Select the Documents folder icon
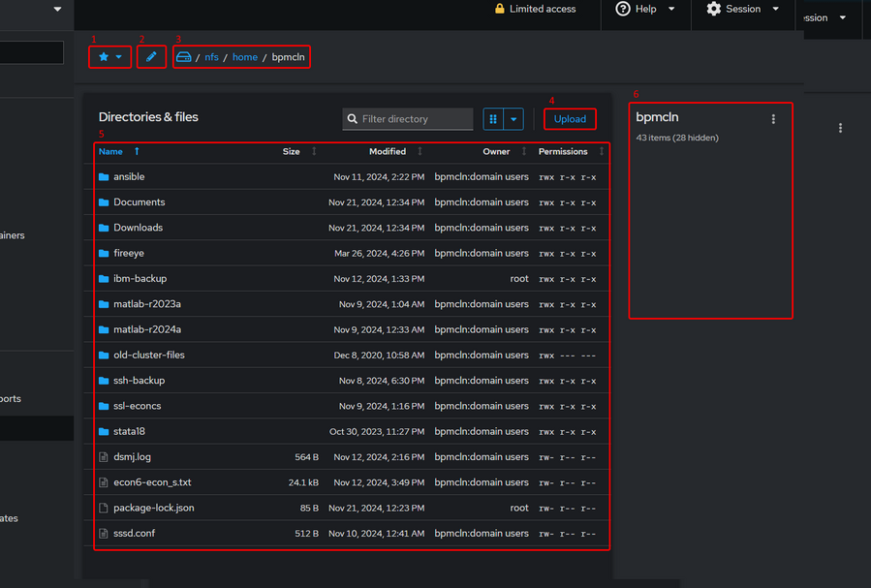The height and width of the screenshot is (588, 871). 104,202
